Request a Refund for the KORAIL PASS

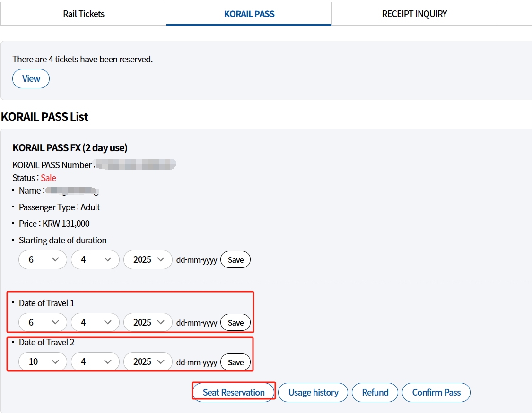click(375, 392)
